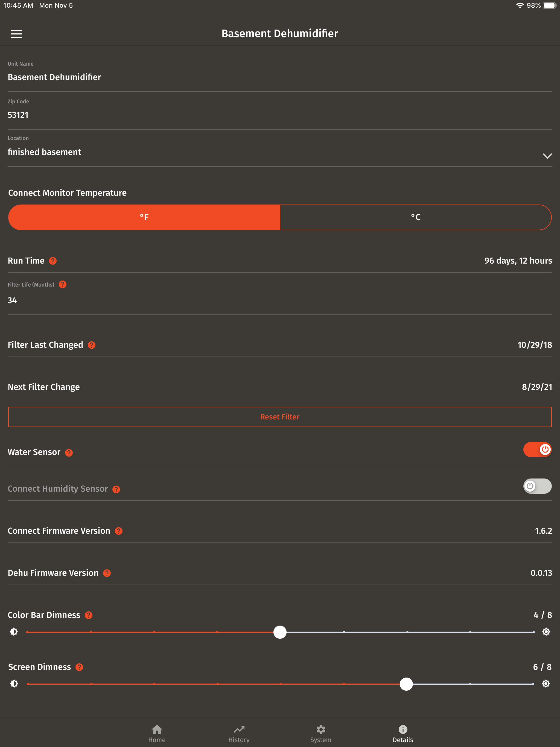Disable the Water Sensor toggle
The image size is (560, 747).
pos(537,450)
